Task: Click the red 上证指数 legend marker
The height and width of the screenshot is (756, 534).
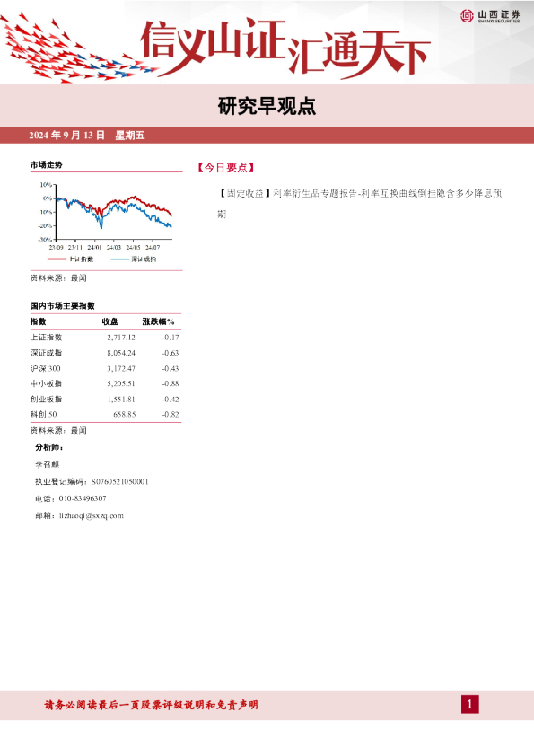Action: 57,259
